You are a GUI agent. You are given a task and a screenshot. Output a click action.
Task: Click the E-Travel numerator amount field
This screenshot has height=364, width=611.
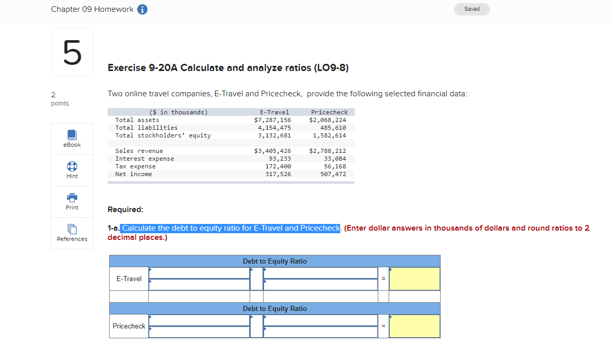(199, 285)
